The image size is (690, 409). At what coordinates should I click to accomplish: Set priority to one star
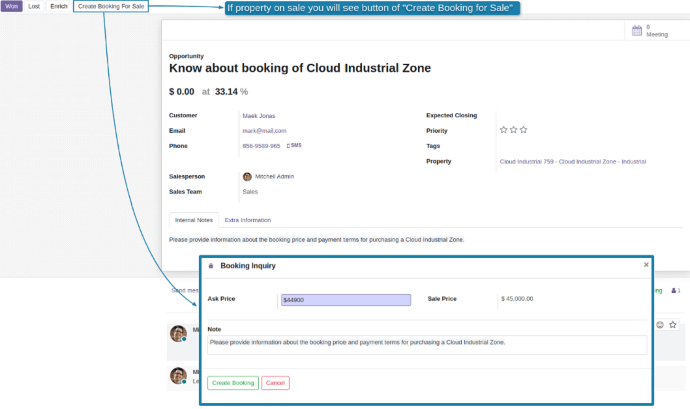point(504,130)
